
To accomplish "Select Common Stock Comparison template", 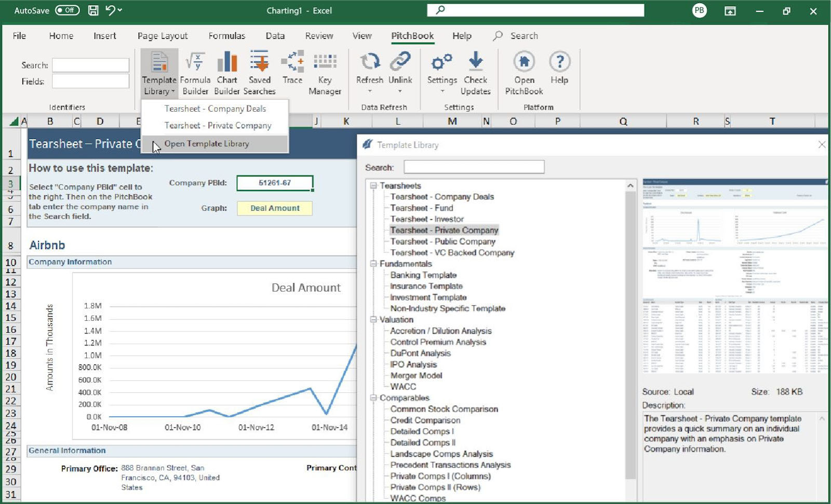I will pyautogui.click(x=444, y=409).
